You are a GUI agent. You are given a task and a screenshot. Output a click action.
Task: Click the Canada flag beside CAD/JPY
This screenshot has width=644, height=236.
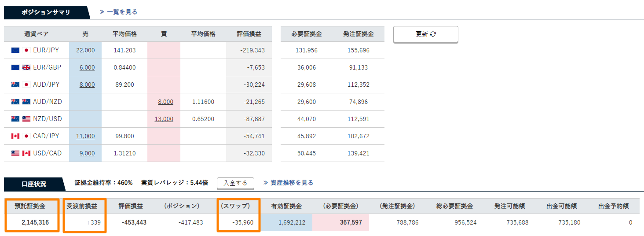pyautogui.click(x=15, y=136)
